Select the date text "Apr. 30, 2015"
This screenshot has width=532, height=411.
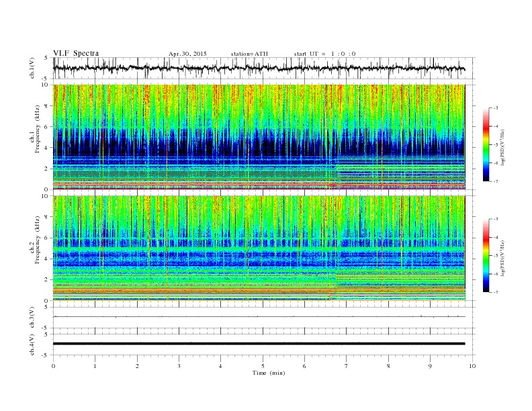point(187,54)
